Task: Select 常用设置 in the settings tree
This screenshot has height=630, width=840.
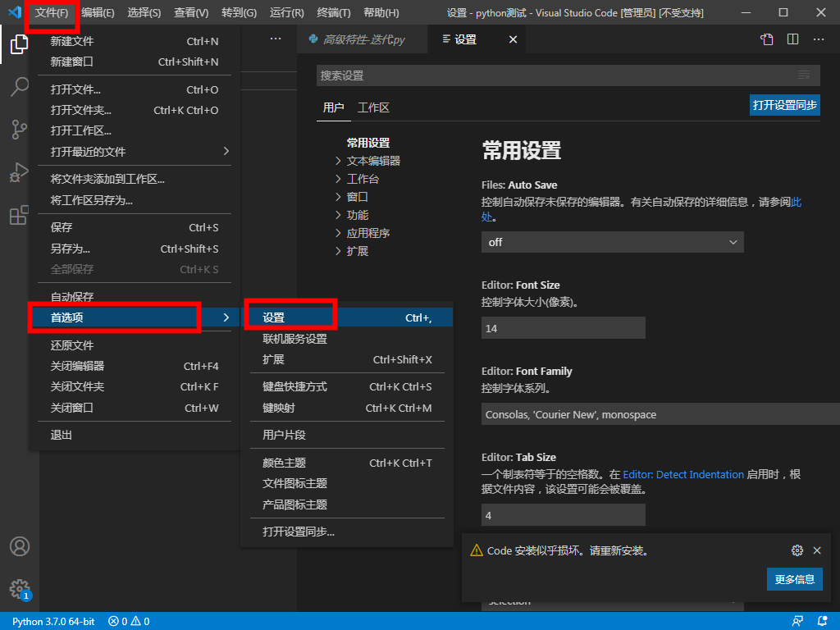Action: (x=368, y=143)
